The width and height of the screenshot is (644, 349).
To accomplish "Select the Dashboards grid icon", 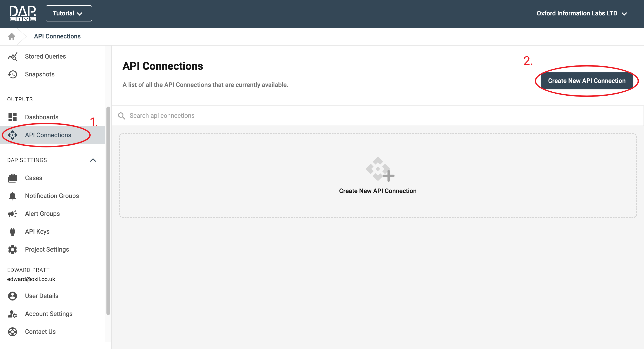I will 13,117.
